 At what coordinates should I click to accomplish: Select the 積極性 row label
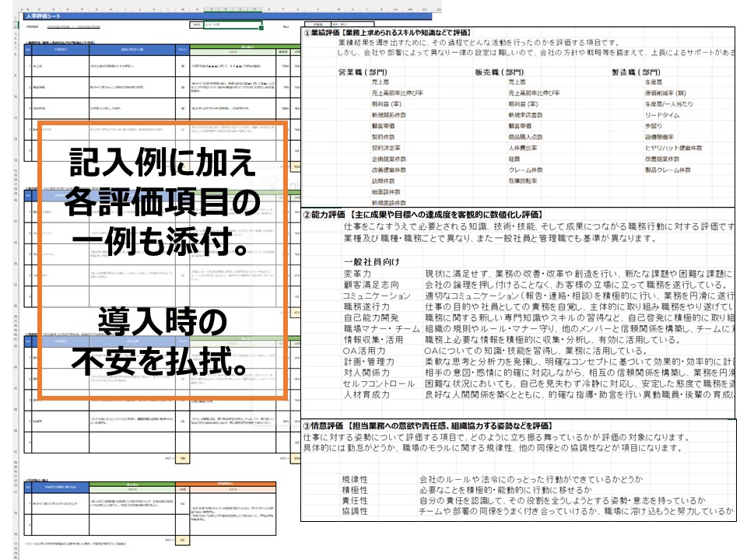[355, 489]
